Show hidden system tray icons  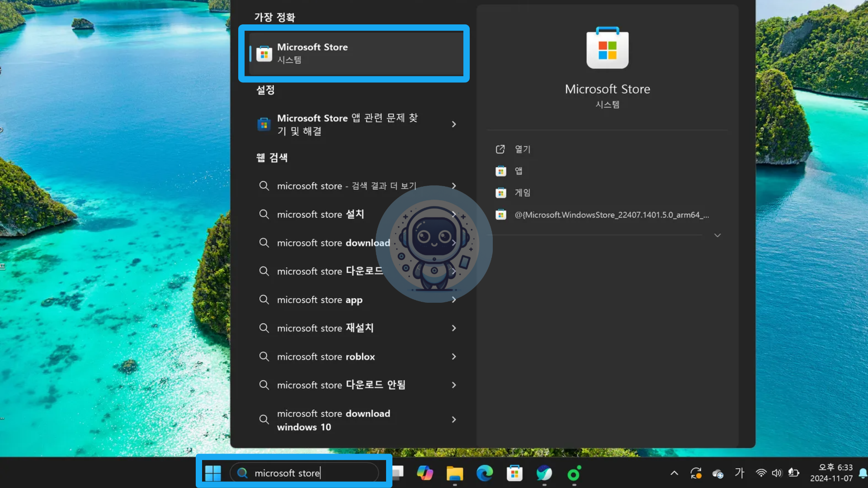point(674,473)
